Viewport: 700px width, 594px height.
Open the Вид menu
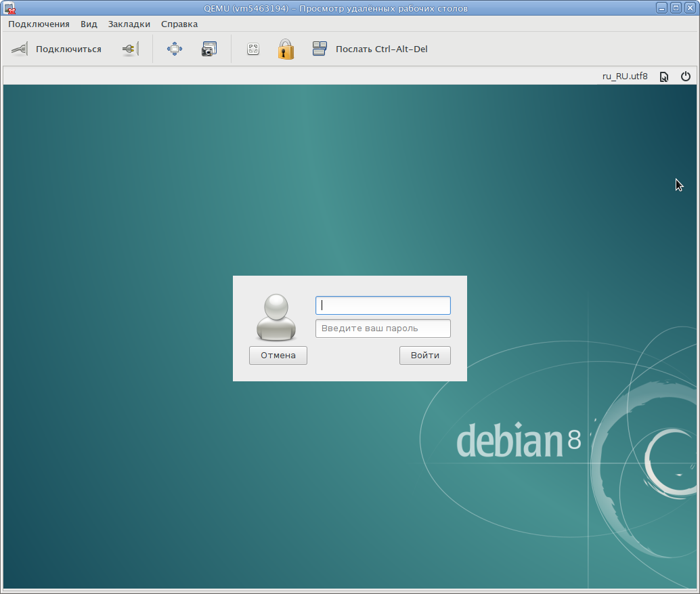(x=89, y=24)
